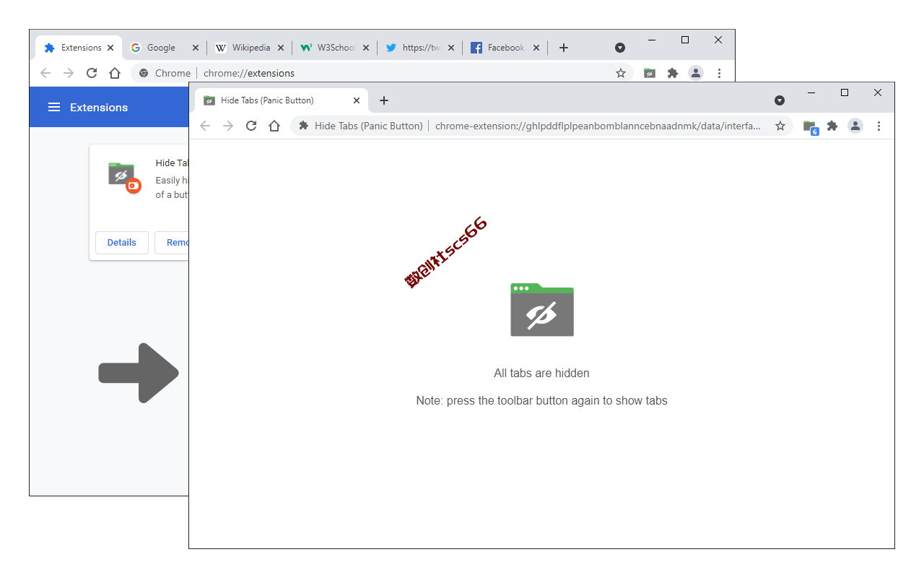Click Home button in front window

coord(274,126)
